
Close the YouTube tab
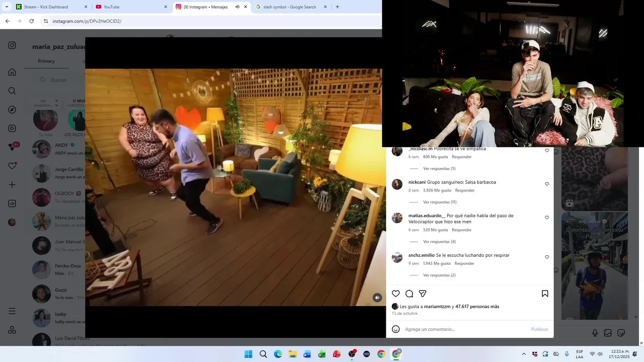[x=166, y=7]
